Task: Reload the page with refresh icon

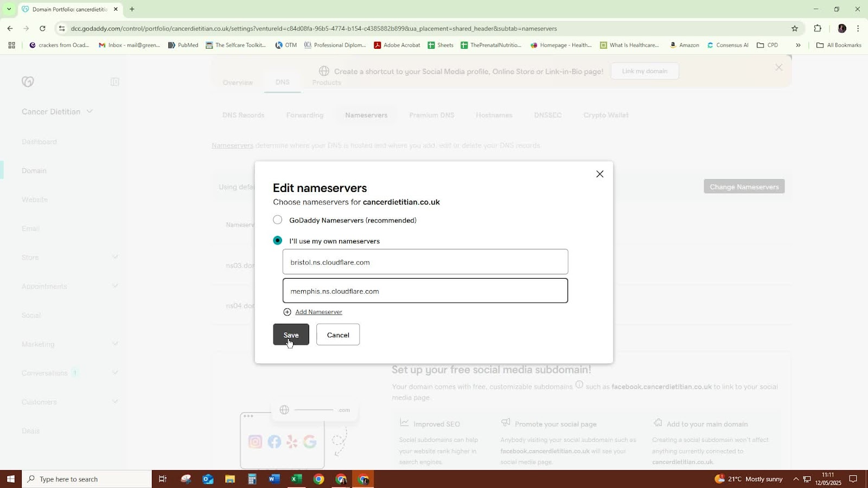Action: click(42, 28)
